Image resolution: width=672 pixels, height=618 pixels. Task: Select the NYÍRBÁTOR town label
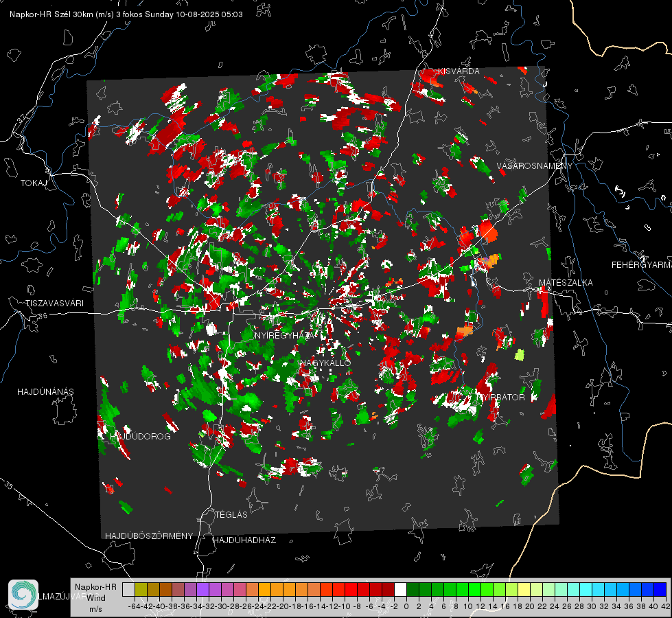500,397
